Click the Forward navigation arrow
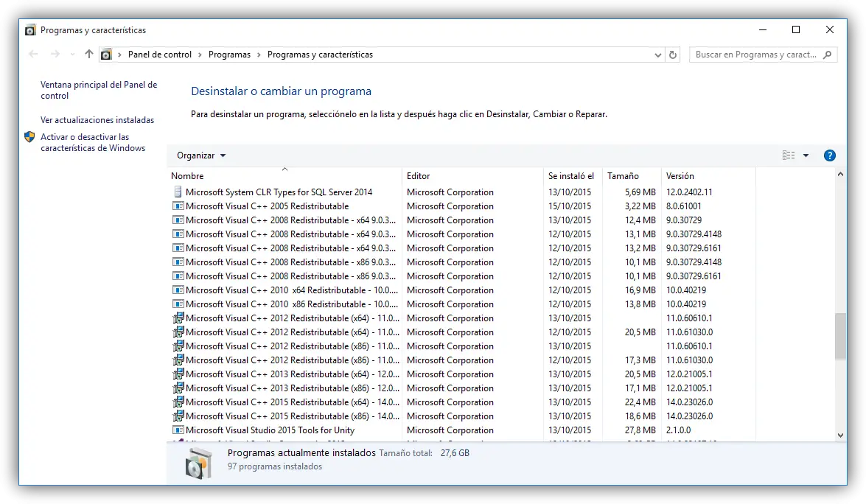Viewport: 866px width, 504px height. pos(55,54)
